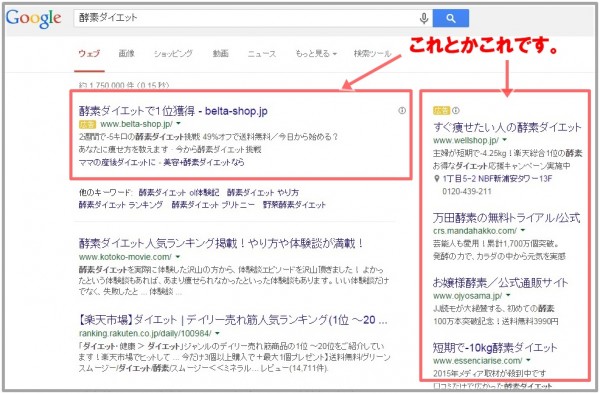The image size is (600, 394).
Task: Open the ショッピング tab
Action: click(x=173, y=53)
